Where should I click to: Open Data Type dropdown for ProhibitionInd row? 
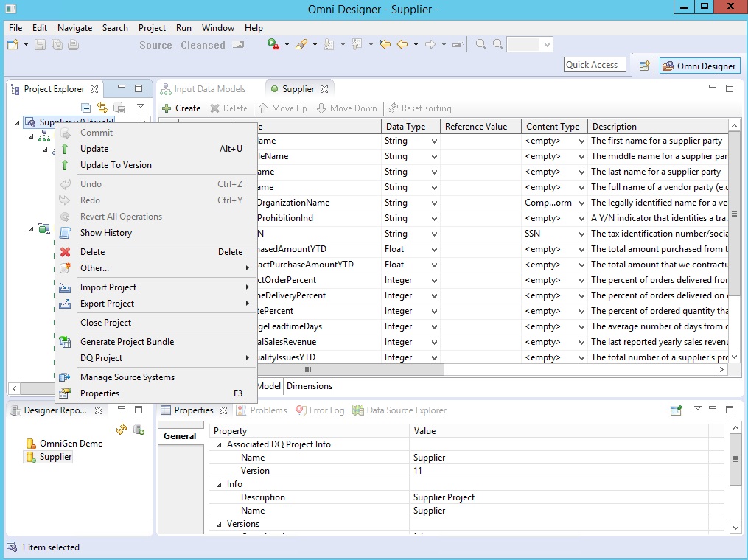pos(434,218)
